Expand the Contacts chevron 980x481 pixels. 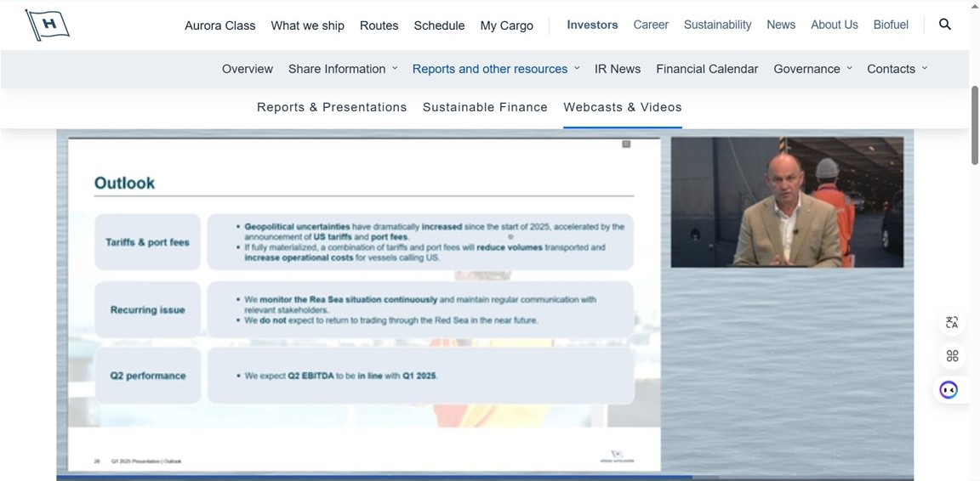925,68
